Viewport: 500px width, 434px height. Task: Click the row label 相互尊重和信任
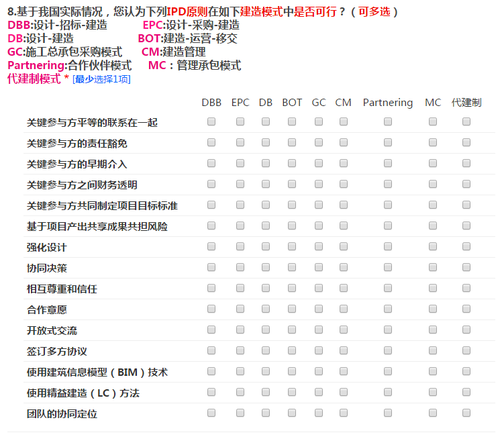[62, 289]
